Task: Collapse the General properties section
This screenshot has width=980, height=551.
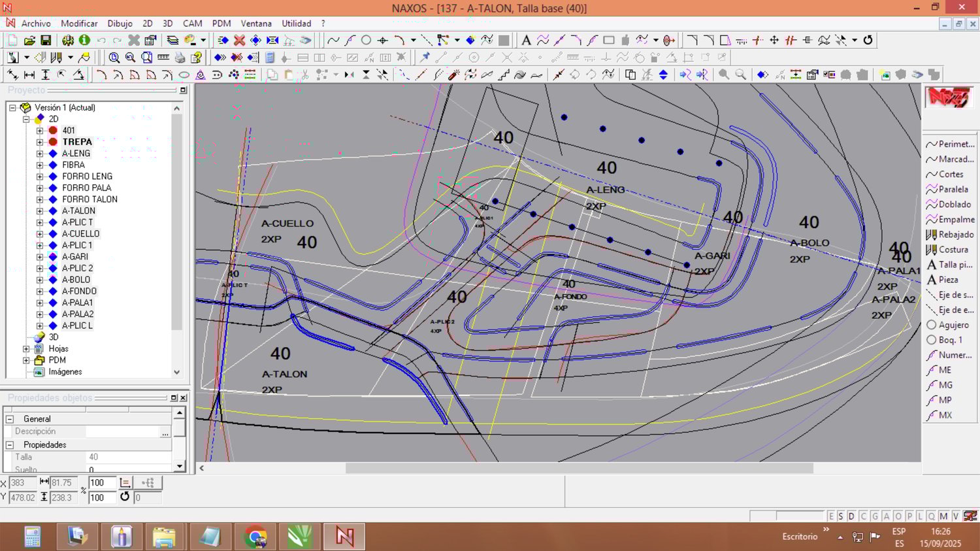Action: tap(10, 419)
